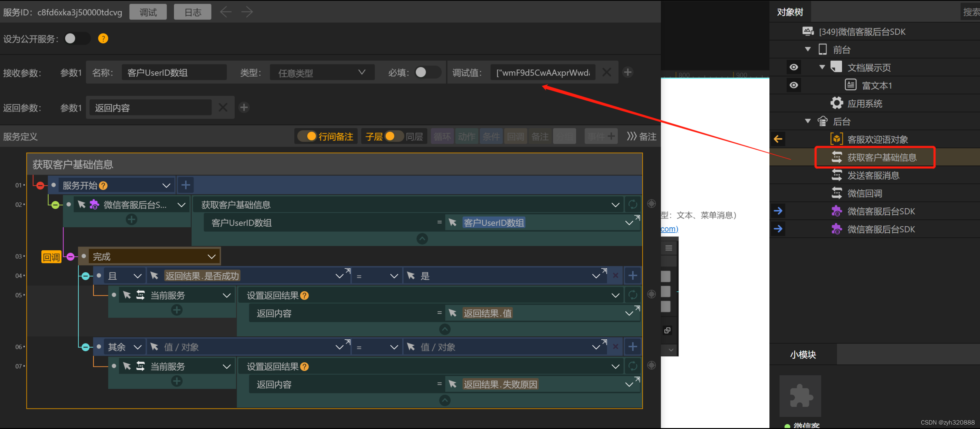Image resolution: width=980 pixels, height=429 pixels.
Task: Click the yellow back arrow beside 客服欢迎语对象
Action: 778,139
